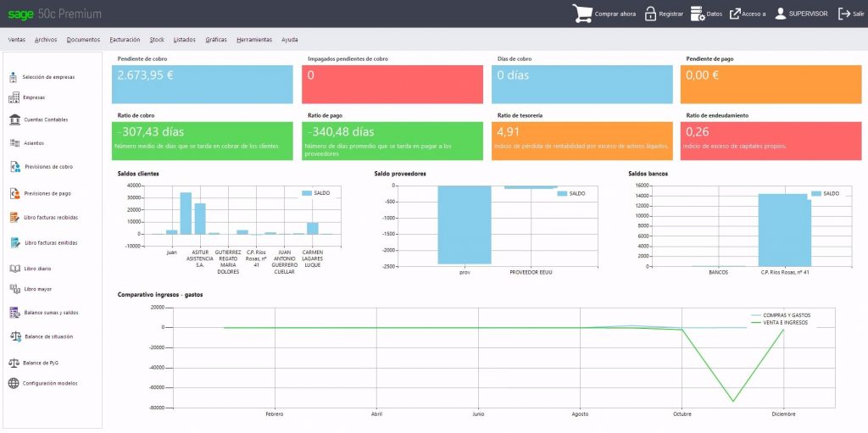868x433 pixels.
Task: Open Cuentas Contables link
Action: 46,119
